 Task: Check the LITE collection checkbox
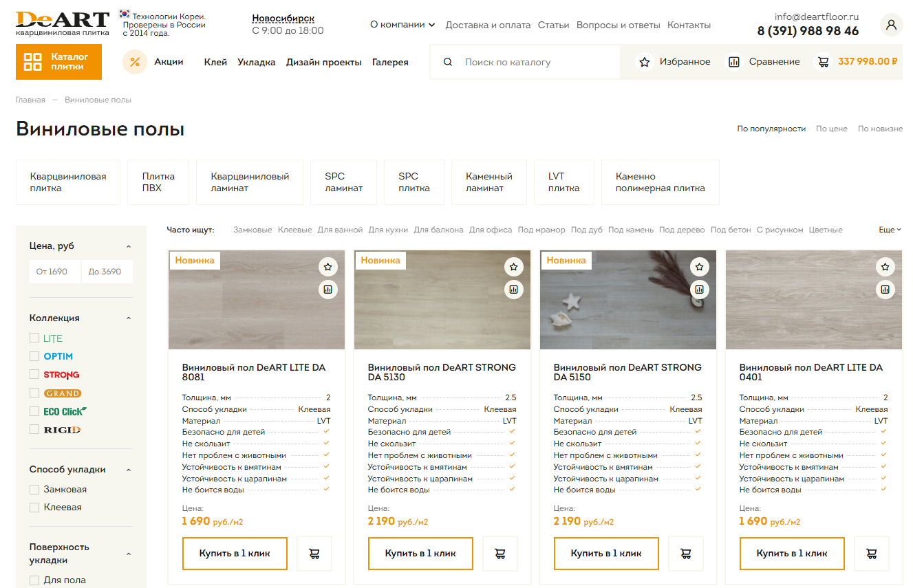pyautogui.click(x=34, y=338)
